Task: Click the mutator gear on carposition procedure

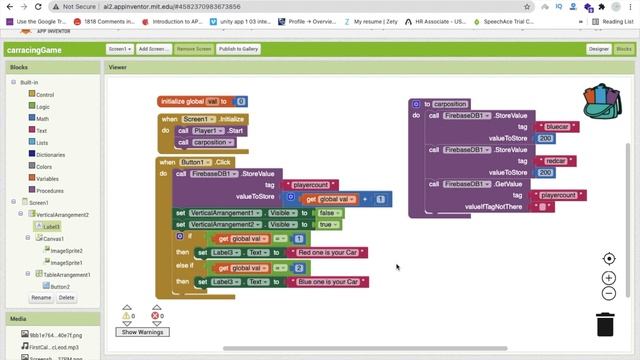Action: point(416,104)
